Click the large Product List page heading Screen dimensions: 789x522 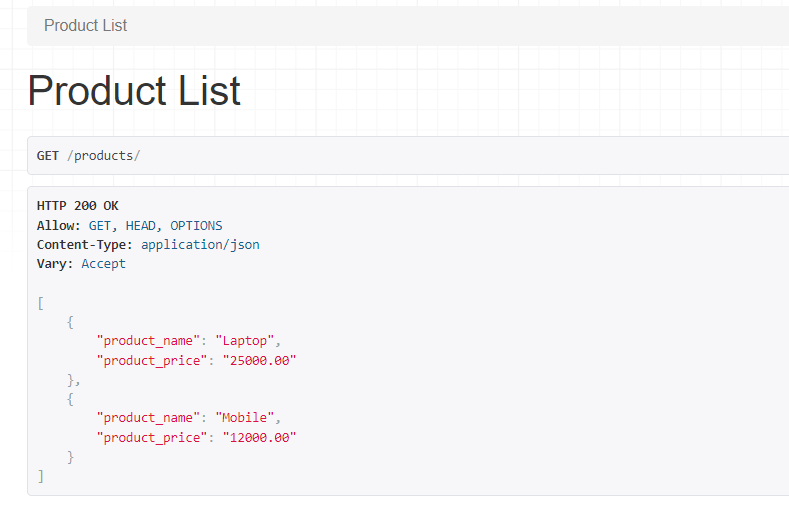point(134,91)
